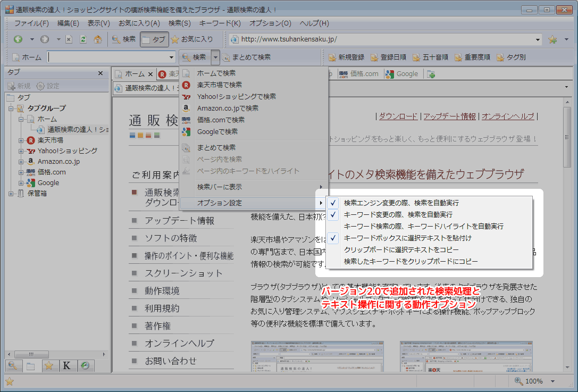Viewport: 578px width, 392px height.
Task: Click the Home icon in the navigation toolbar
Action: (x=97, y=39)
